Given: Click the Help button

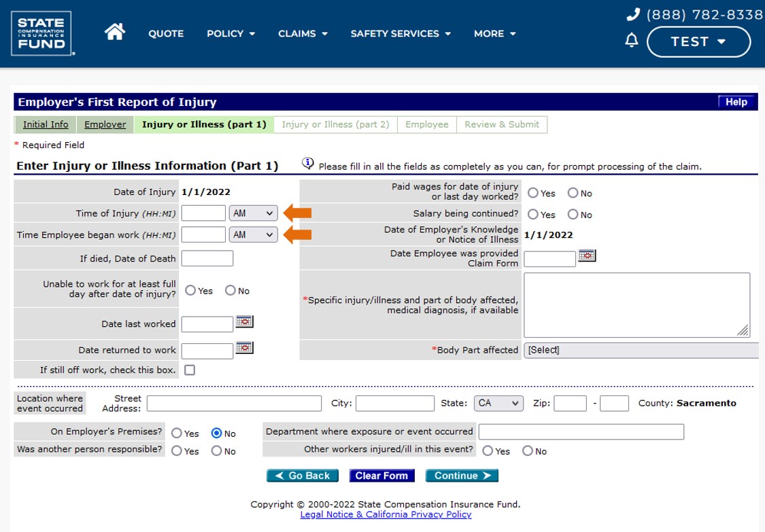Looking at the screenshot, I should (x=736, y=102).
